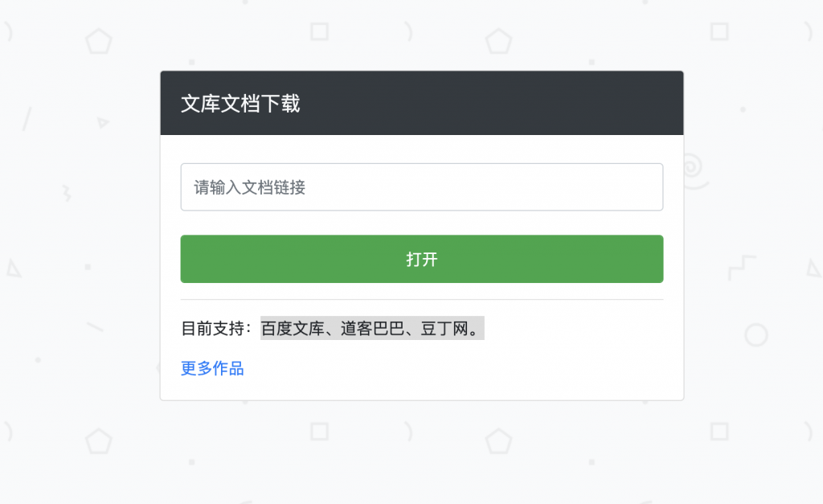Click the square icon in the bottom-right background
Viewport: 823px width, 504px height.
[x=719, y=432]
